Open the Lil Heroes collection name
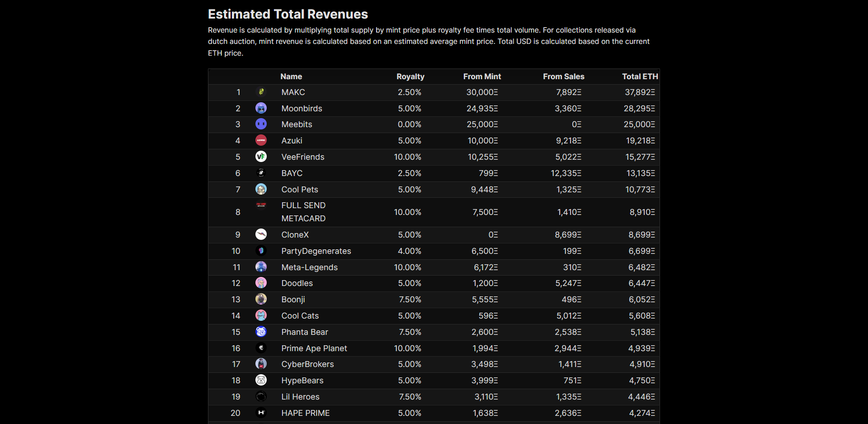Image resolution: width=868 pixels, height=424 pixels. coord(301,397)
